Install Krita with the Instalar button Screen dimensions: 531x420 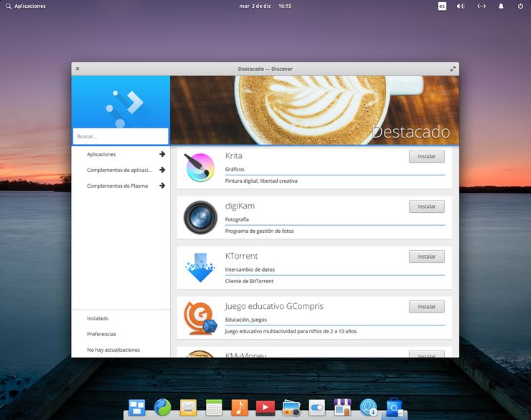(427, 156)
